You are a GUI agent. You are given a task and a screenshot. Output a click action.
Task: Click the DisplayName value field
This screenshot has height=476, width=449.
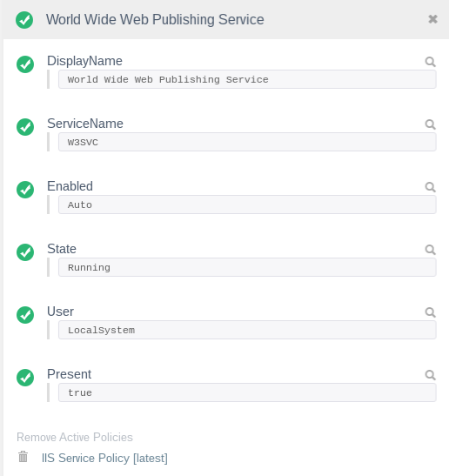[247, 79]
